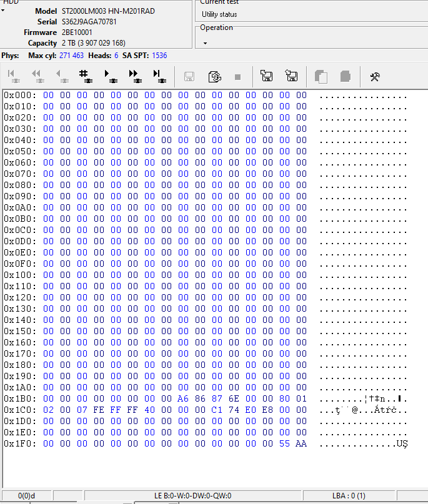
Task: Select hex byte 55 at offset 0x1F0
Action: (x=284, y=443)
